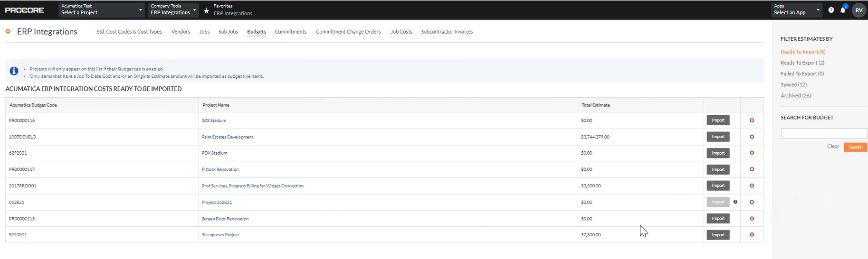Image resolution: width=868 pixels, height=259 pixels.
Task: Filter by Archived (26)
Action: (x=796, y=95)
